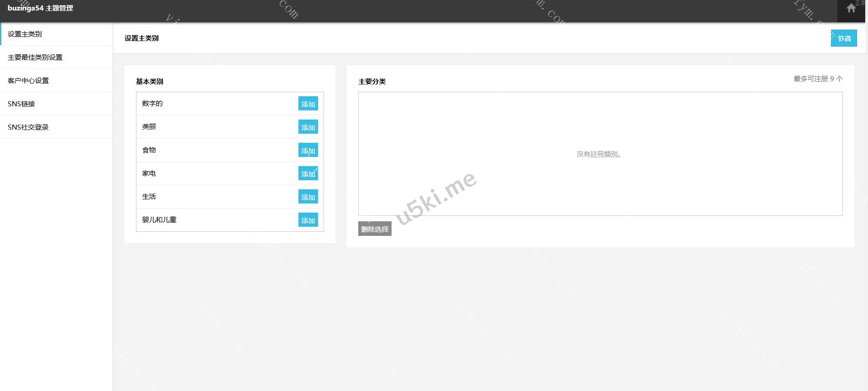Add the 家电 category
This screenshot has width=868, height=391.
tap(308, 174)
